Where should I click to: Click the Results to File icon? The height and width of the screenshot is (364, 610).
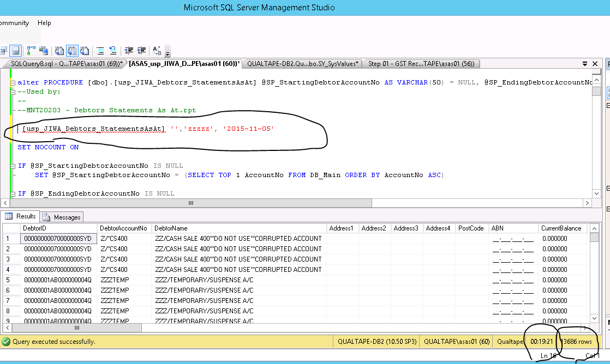85,51
